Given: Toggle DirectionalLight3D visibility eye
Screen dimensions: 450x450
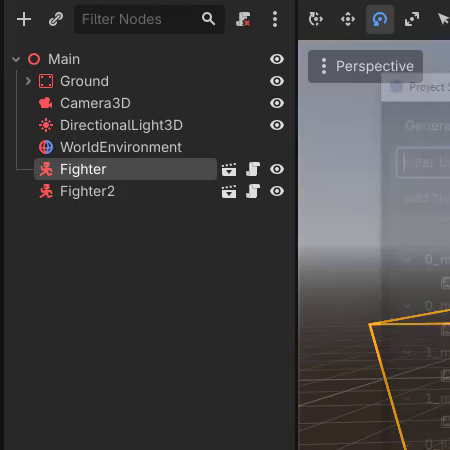Looking at the screenshot, I should [x=277, y=125].
